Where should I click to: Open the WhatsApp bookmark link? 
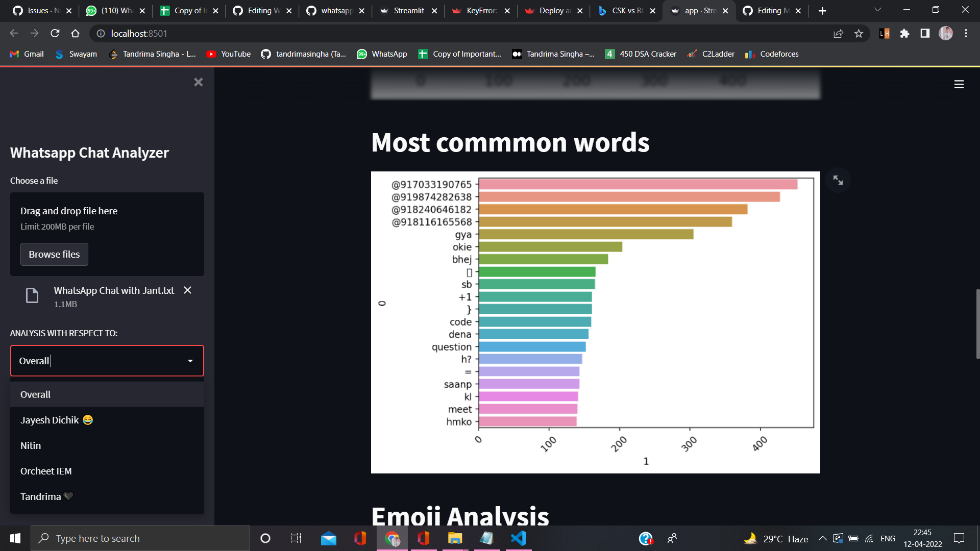click(x=382, y=54)
